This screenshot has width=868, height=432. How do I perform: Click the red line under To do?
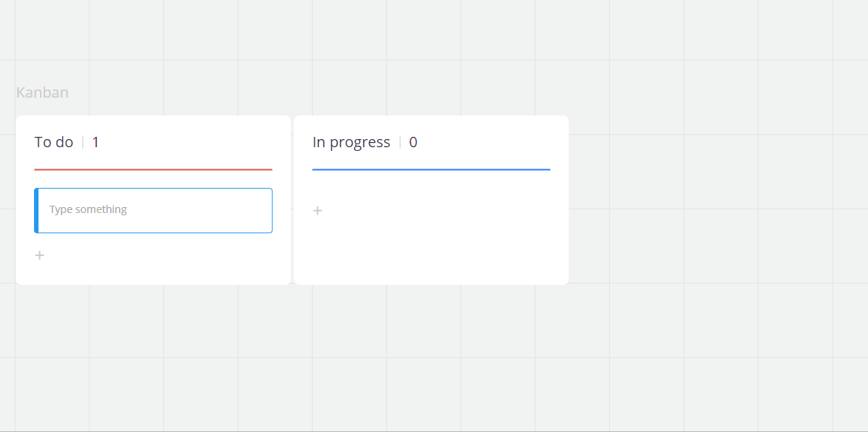coord(153,169)
